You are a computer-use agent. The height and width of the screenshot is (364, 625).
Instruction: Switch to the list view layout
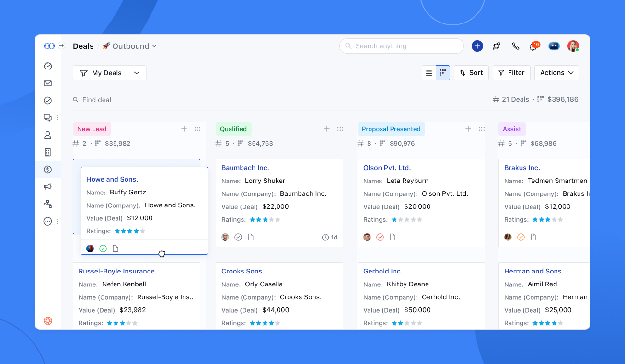tap(428, 72)
